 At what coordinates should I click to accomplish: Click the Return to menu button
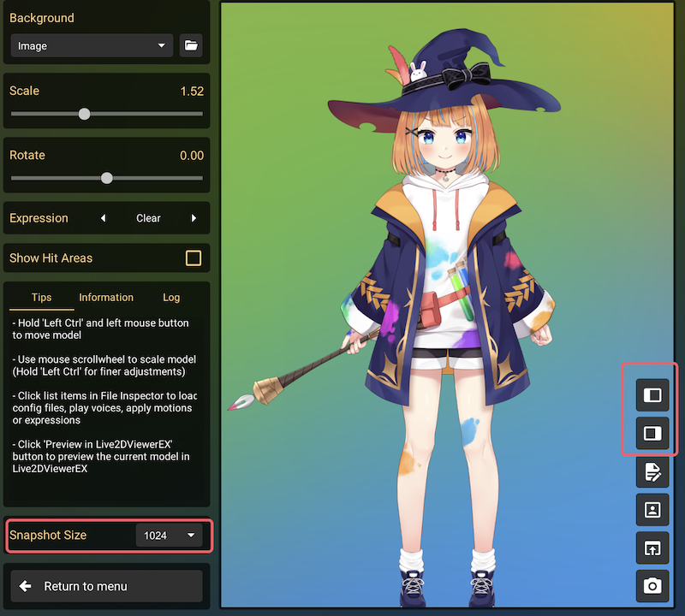pyautogui.click(x=106, y=586)
